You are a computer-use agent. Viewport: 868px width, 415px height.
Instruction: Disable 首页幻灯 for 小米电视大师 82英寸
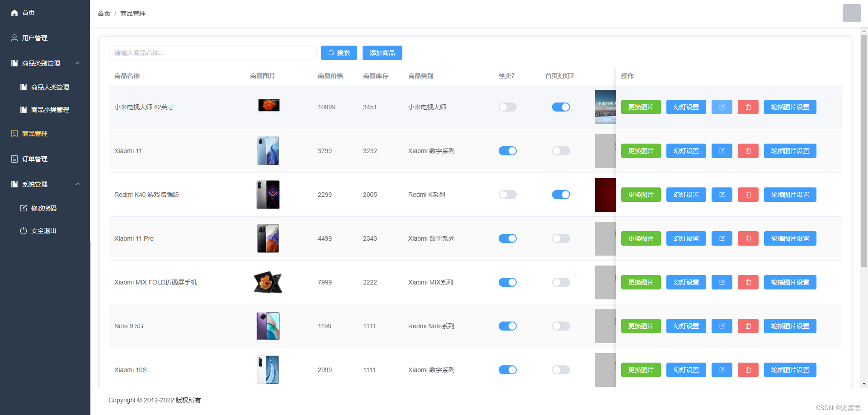[x=561, y=107]
